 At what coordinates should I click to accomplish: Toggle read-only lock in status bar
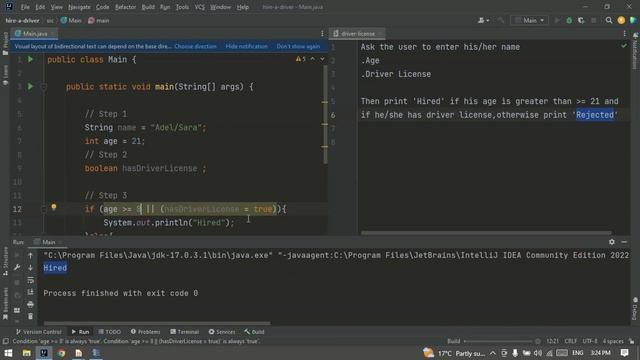click(631, 341)
